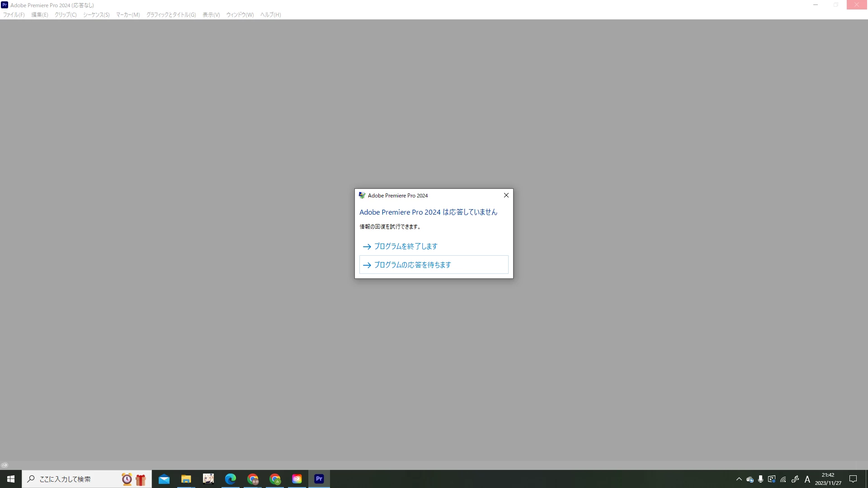This screenshot has width=868, height=488.
Task: Close the not-responding dialog with X
Action: point(506,195)
